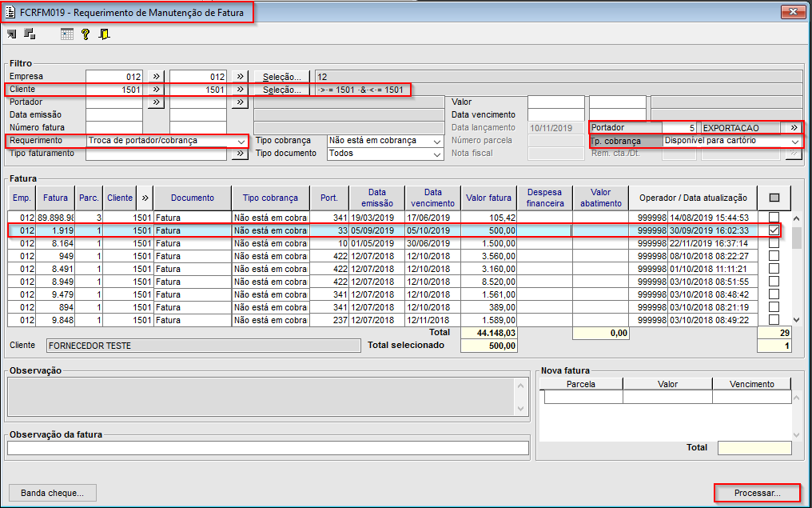Click the >> header next to Cliente column
812x508 pixels.
(x=145, y=198)
